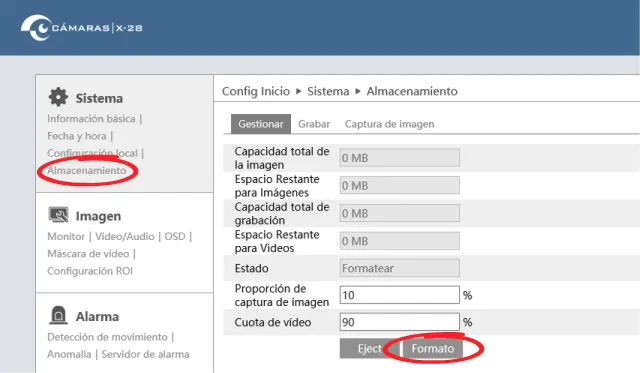Image resolution: width=640 pixels, height=373 pixels.
Task: Go to Configuración local
Action: [92, 153]
